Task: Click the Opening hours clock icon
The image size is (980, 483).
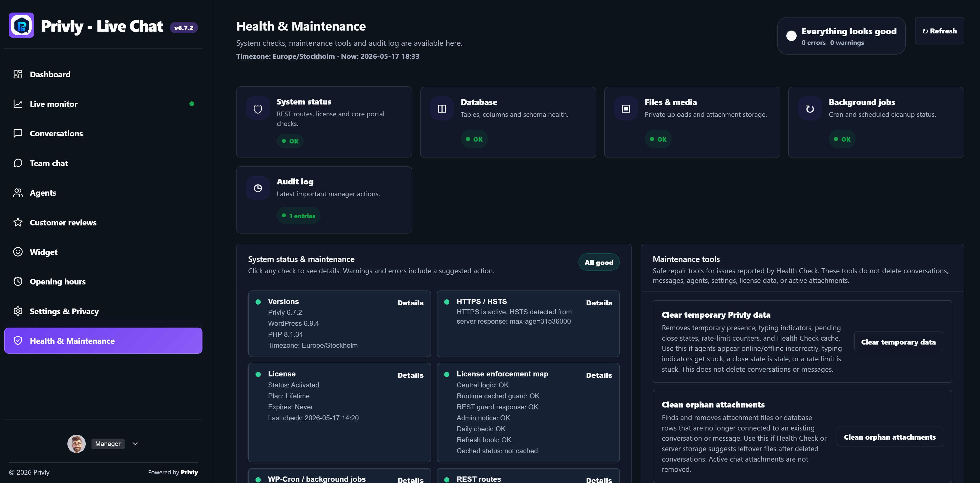Action: click(x=18, y=281)
